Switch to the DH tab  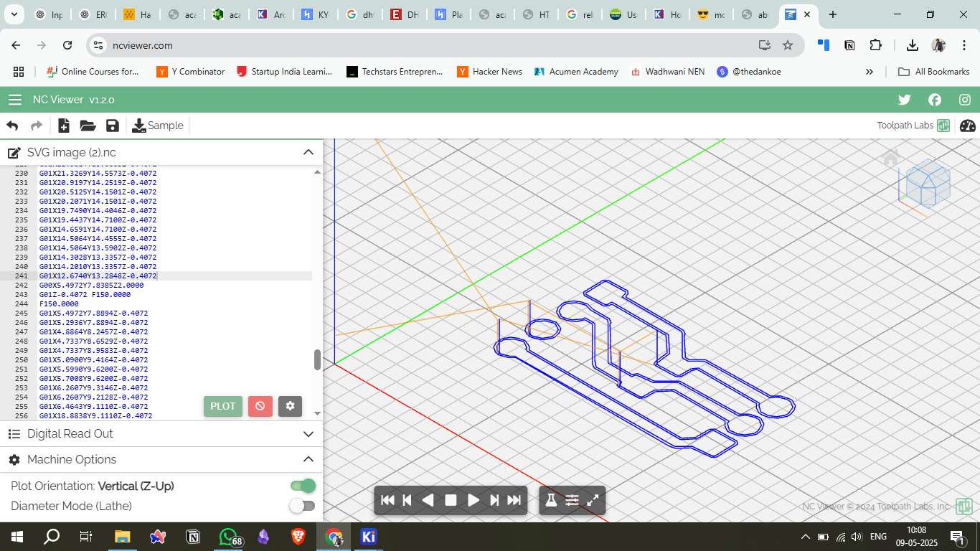[404, 14]
